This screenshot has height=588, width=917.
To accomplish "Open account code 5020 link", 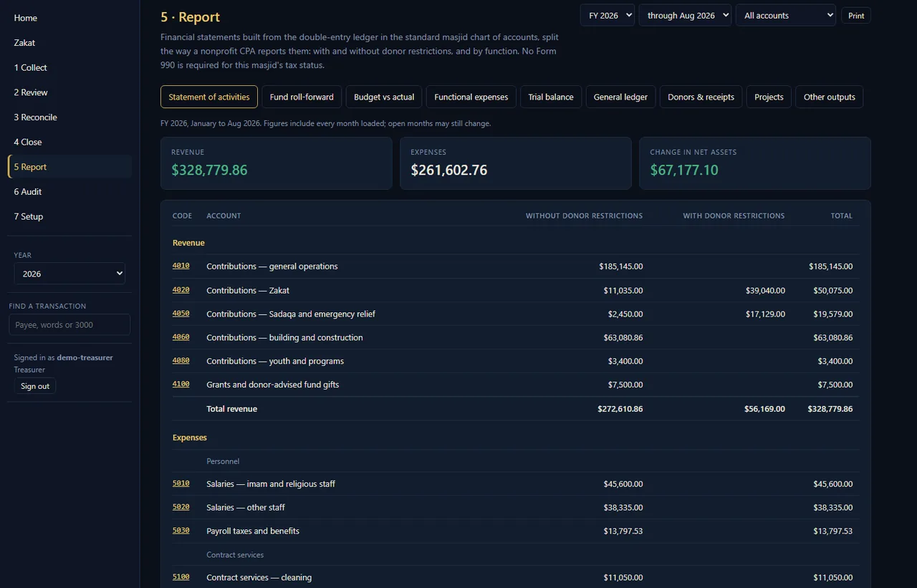I will [181, 507].
